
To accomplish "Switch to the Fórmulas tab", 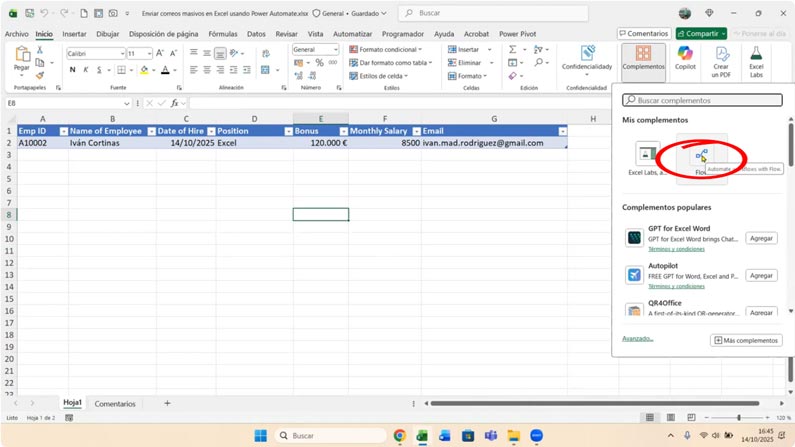I will coord(223,34).
